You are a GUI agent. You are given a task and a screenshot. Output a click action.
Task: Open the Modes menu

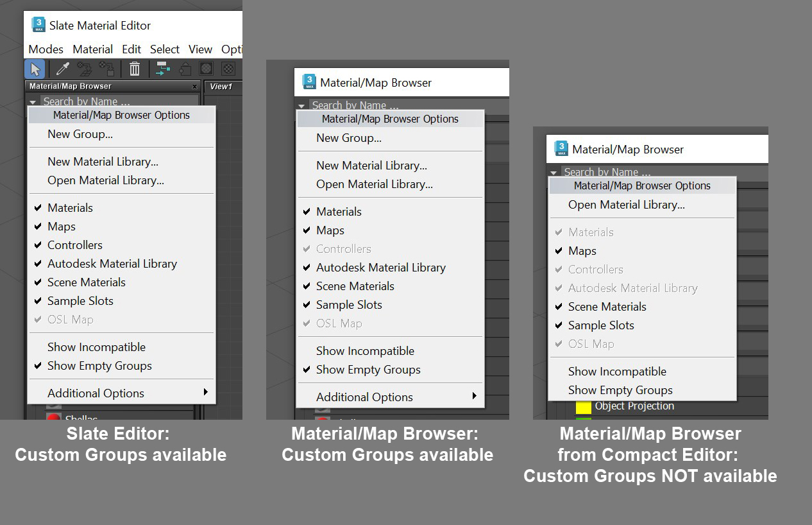[x=45, y=49]
